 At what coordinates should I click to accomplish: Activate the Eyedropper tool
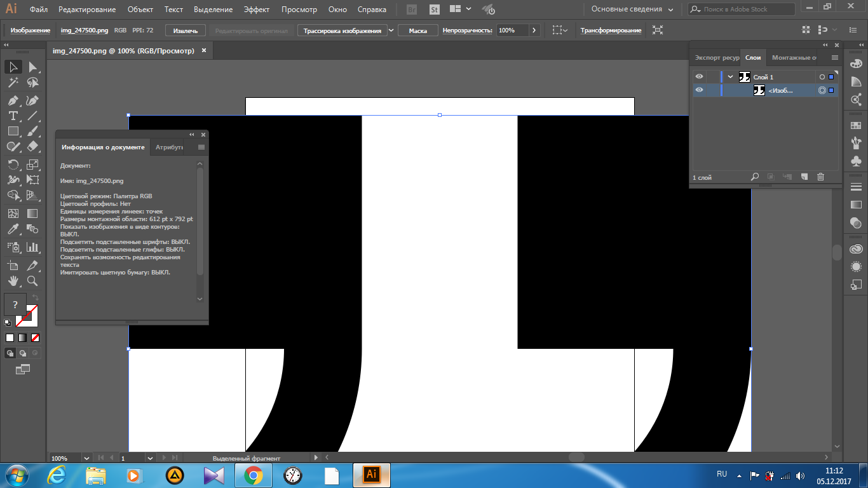(x=13, y=229)
